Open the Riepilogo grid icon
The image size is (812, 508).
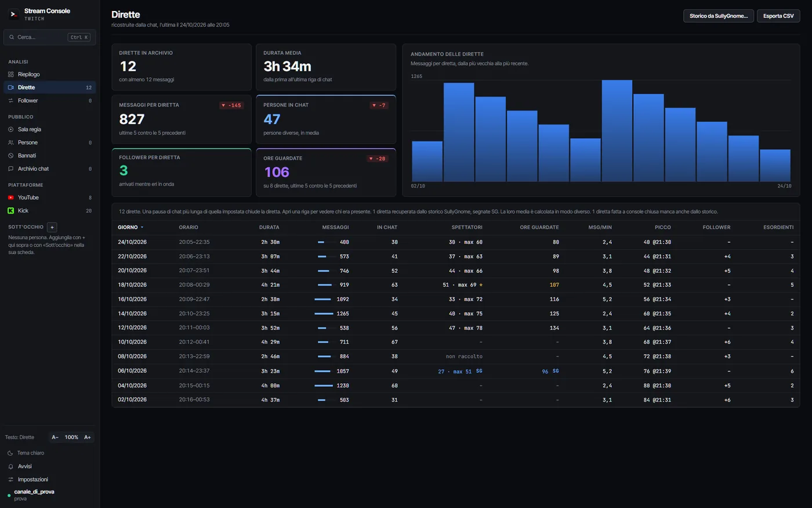point(10,74)
